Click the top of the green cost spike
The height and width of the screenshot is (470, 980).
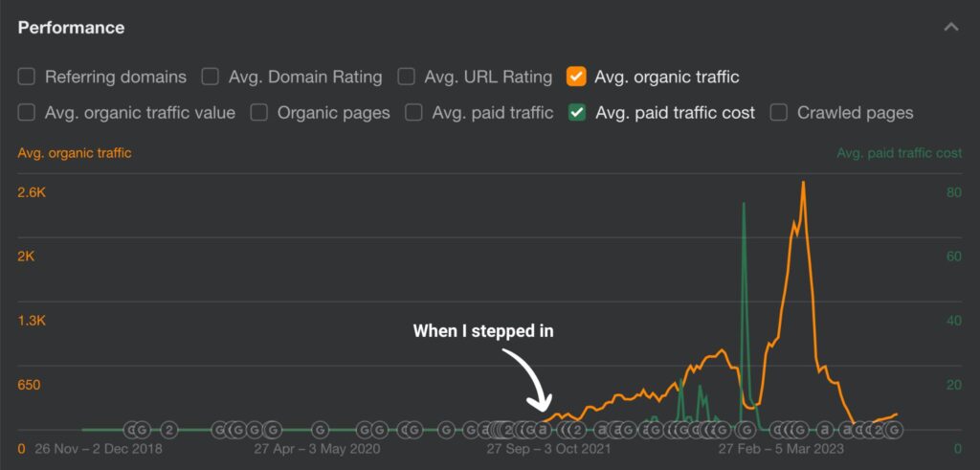744,204
